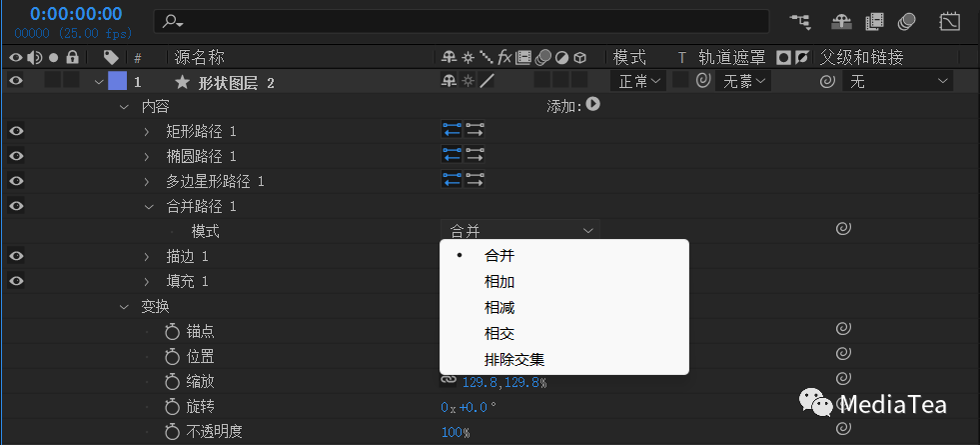980x445 pixels.
Task: Select 合并 option in the mode menu
Action: (564, 255)
